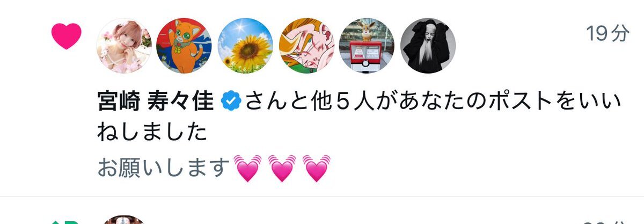644x224 pixels.
Task: Open the pink-haired girl's profile avatar
Action: [x=123, y=46]
